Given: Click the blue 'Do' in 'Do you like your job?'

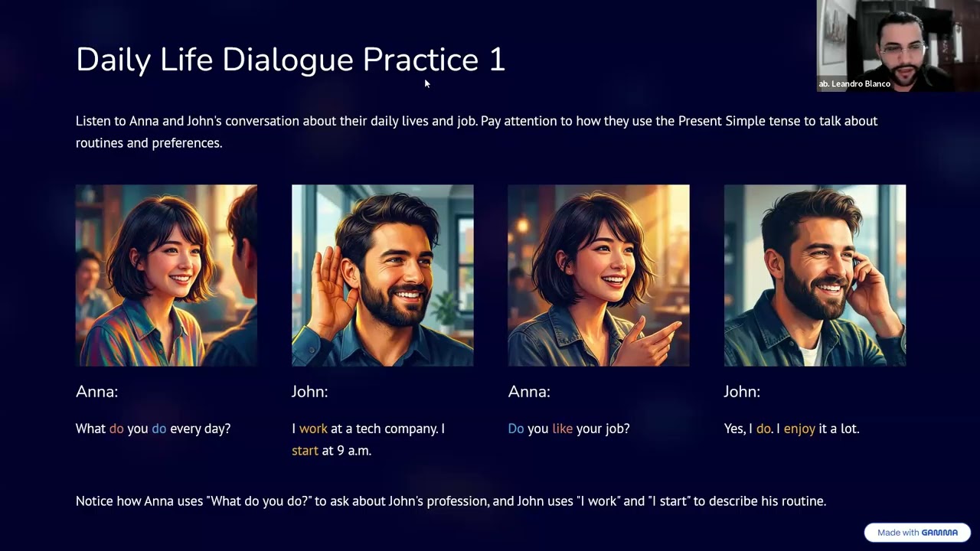Looking at the screenshot, I should click(516, 429).
